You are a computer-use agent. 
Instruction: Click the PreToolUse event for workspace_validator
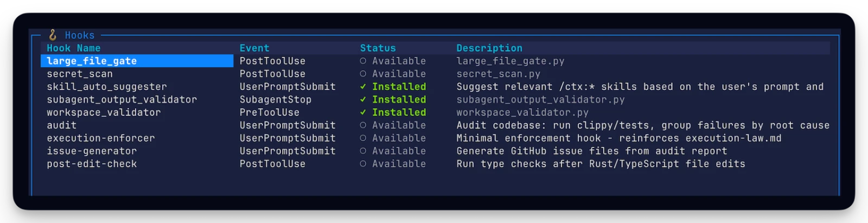(x=270, y=112)
